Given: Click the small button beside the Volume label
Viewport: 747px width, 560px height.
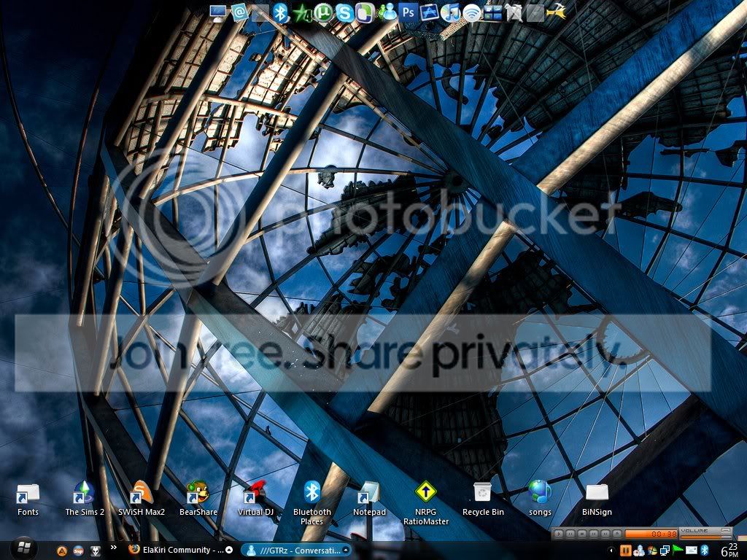Looking at the screenshot, I should 725,530.
